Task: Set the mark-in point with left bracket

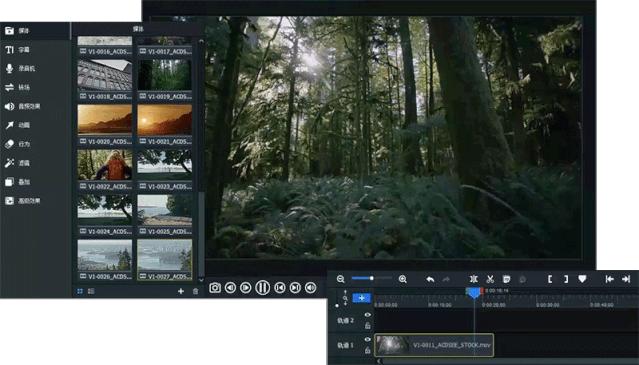Action: point(550,279)
